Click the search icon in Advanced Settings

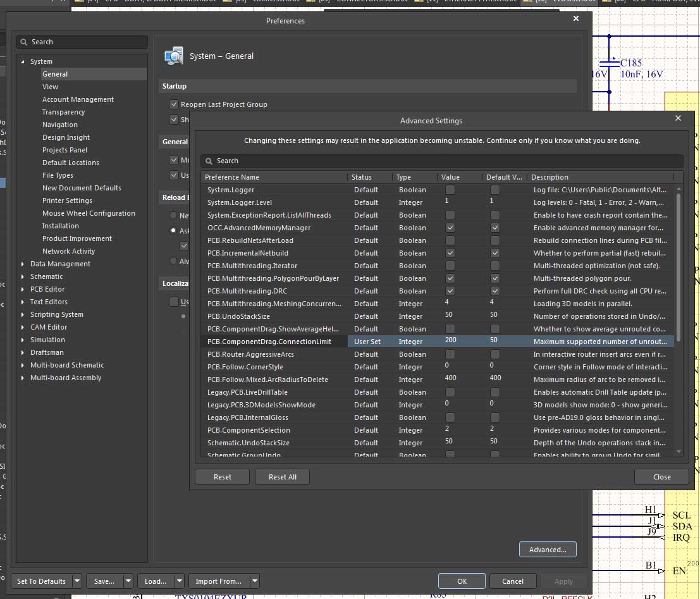[209, 161]
